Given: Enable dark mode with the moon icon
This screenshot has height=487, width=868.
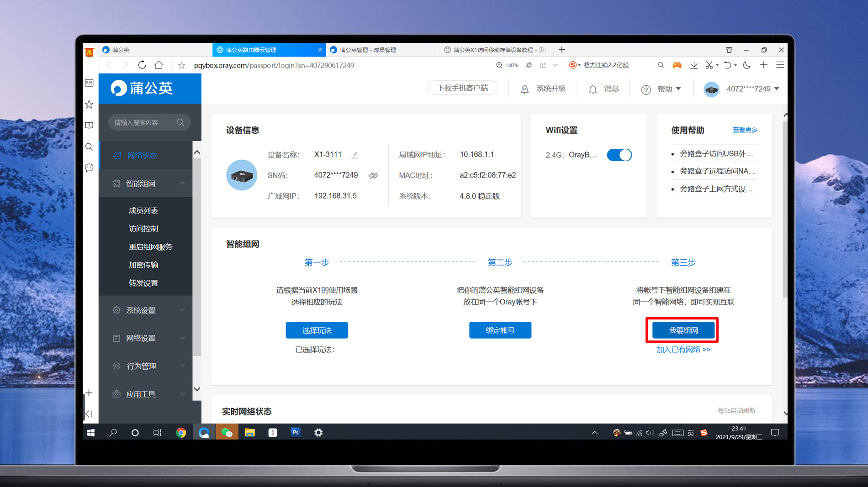Looking at the screenshot, I should (746, 65).
